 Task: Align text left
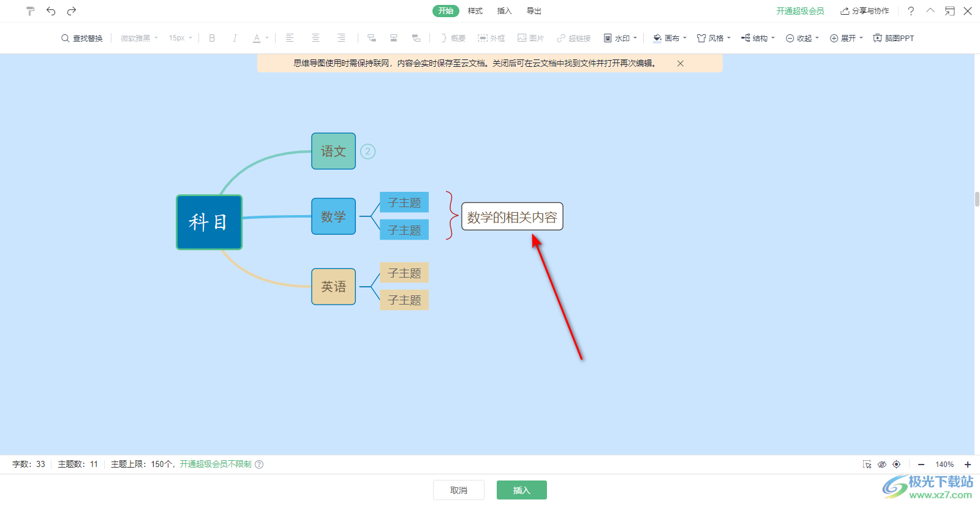(x=290, y=38)
